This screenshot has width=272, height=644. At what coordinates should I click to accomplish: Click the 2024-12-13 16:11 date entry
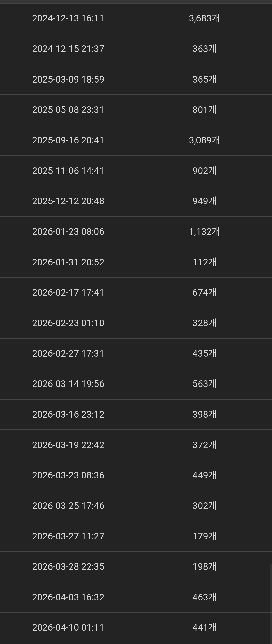[68, 18]
